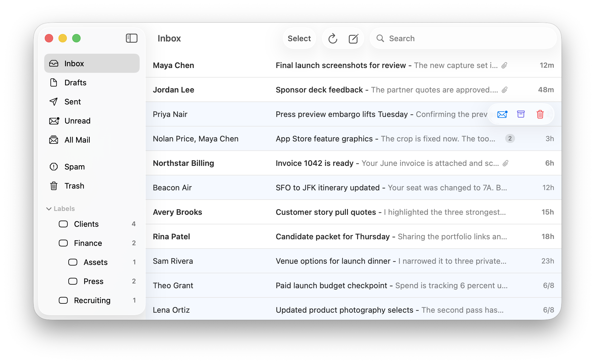
Task: Click the paperclip on Northstar Billing email
Action: tap(505, 163)
